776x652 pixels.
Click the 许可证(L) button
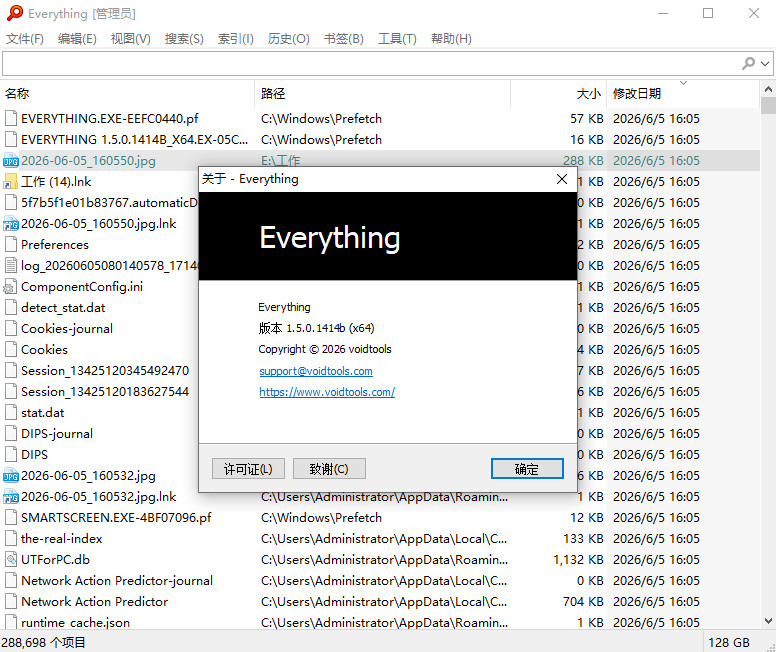pyautogui.click(x=248, y=468)
